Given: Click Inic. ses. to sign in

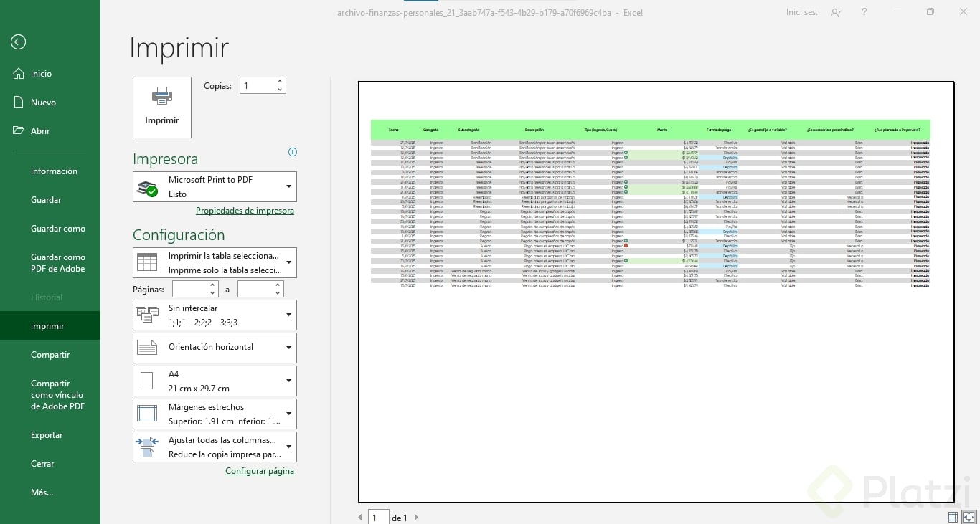Looking at the screenshot, I should coord(801,12).
